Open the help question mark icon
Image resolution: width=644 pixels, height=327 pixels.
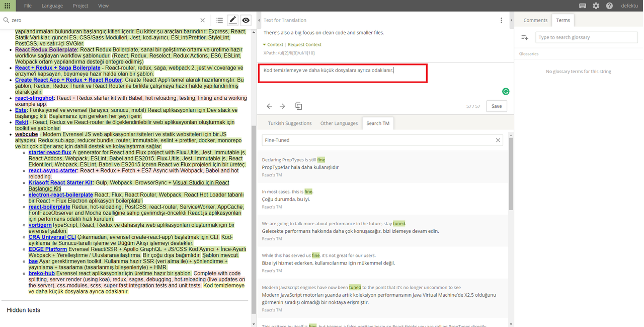pyautogui.click(x=609, y=6)
